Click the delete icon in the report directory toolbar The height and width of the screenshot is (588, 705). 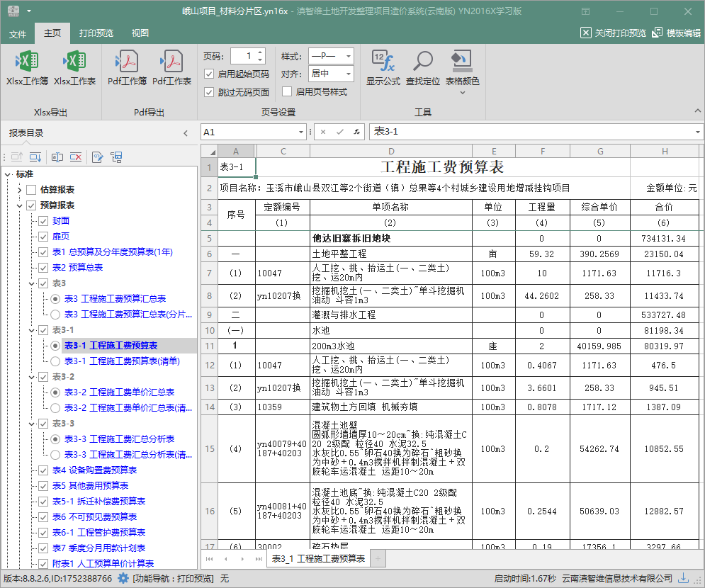click(76, 157)
